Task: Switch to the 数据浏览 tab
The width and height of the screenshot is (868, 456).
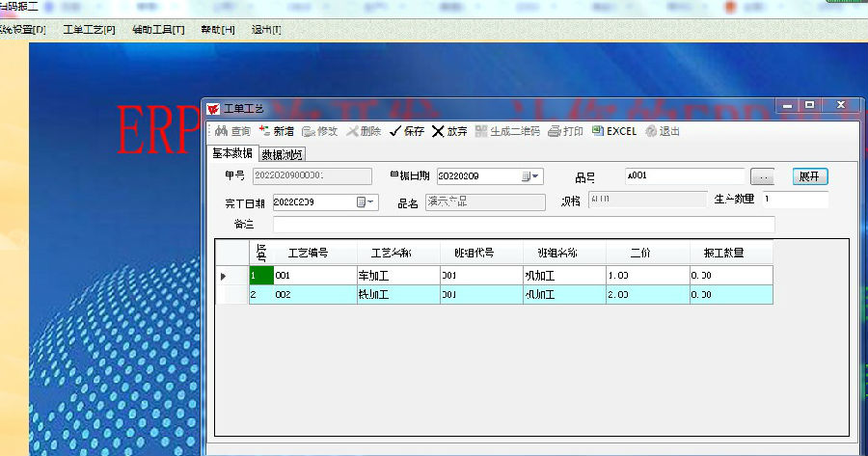Action: pos(282,154)
